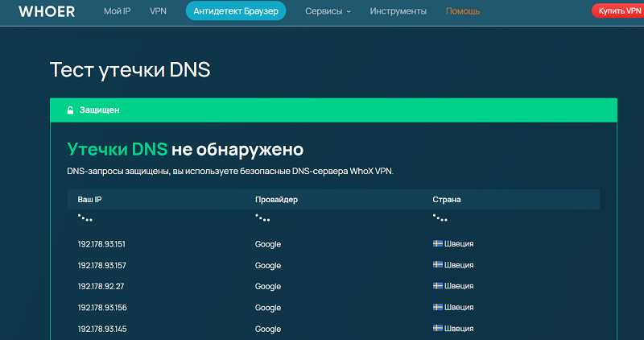Click Sweden flag in 192.178.93.145 row
This screenshot has height=340, width=644.
(x=437, y=328)
